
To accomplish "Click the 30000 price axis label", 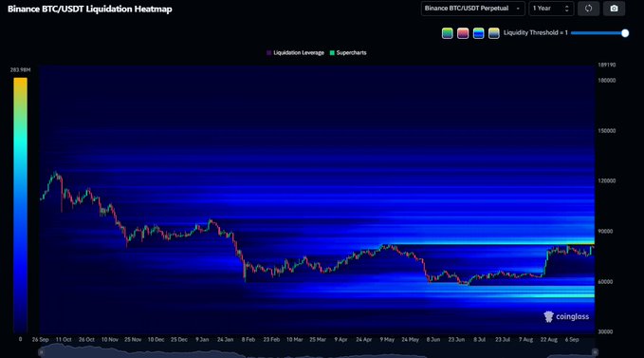I will point(605,331).
